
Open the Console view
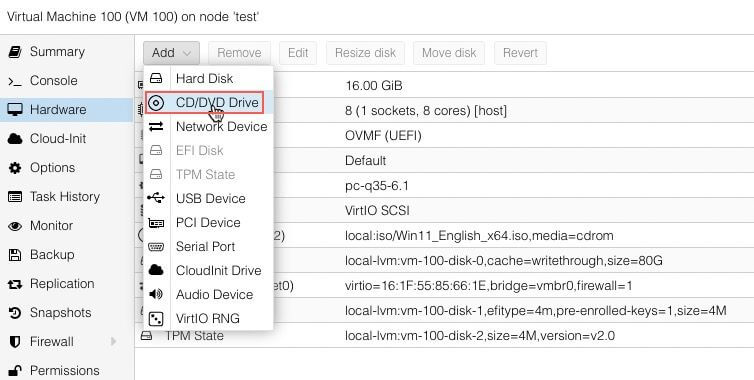coord(53,80)
